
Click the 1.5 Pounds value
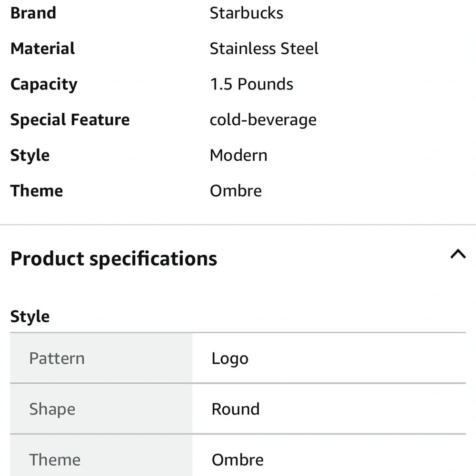coord(252,84)
